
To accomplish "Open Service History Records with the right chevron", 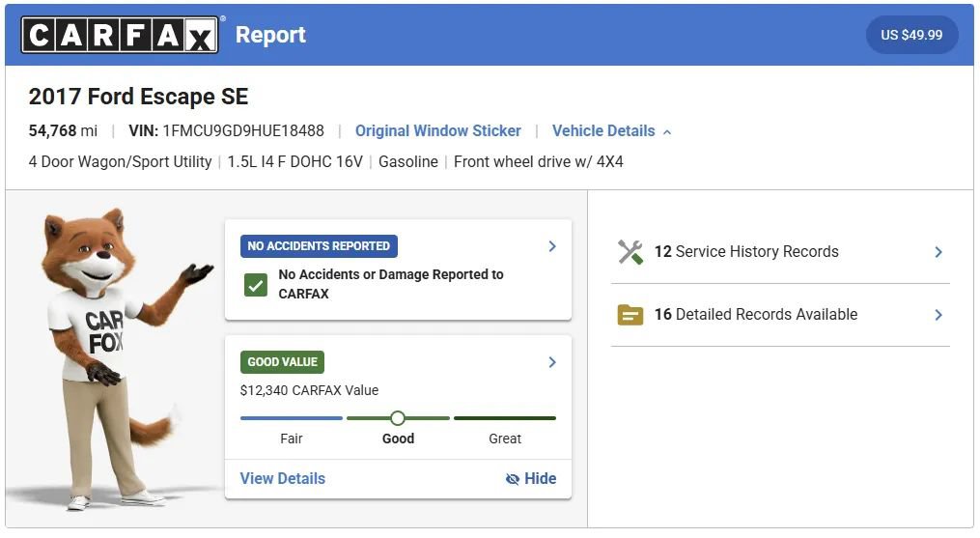I will pos(938,252).
